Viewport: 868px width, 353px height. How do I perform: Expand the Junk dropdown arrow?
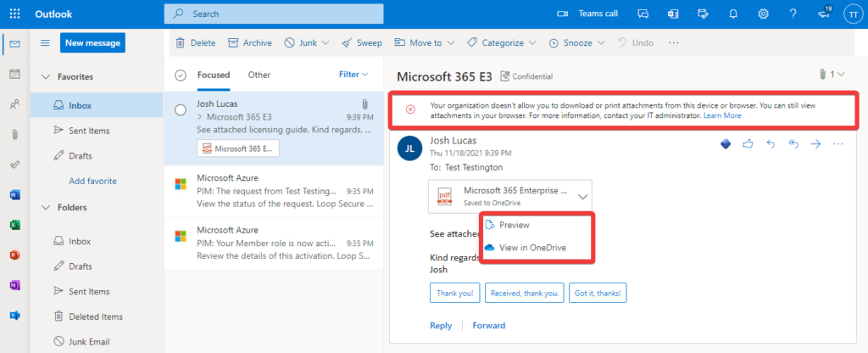click(x=325, y=42)
